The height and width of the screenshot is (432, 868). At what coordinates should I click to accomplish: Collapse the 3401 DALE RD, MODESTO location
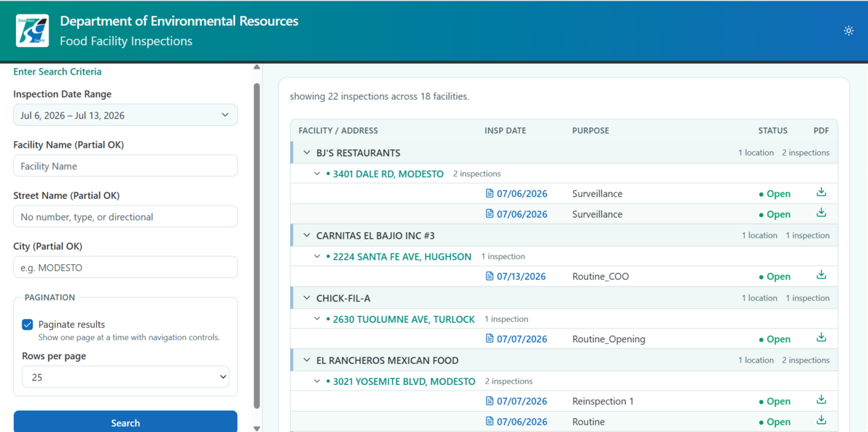[x=317, y=174]
